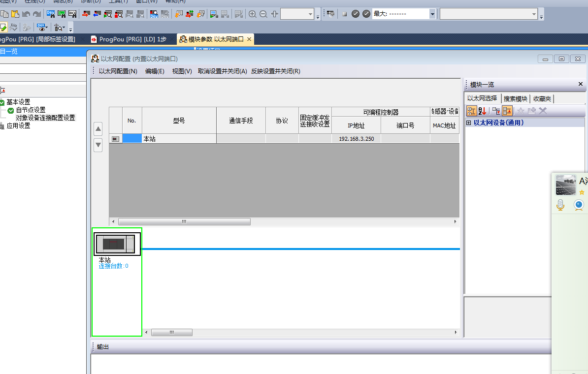Screen dimensions: 588x374
Task: Open the zoom percentage combo box
Action: click(x=310, y=14)
